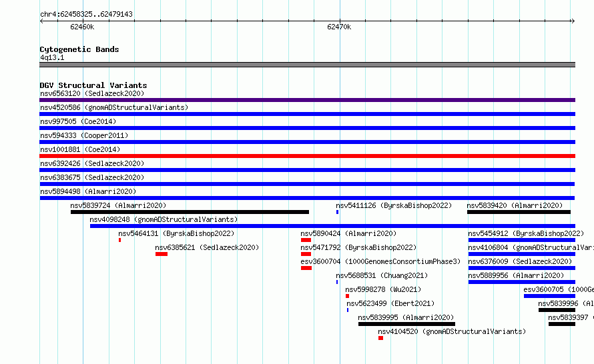Select nsv6385621 (Sedlazeck2020) label
The height and width of the screenshot is (364, 594).
(207, 247)
